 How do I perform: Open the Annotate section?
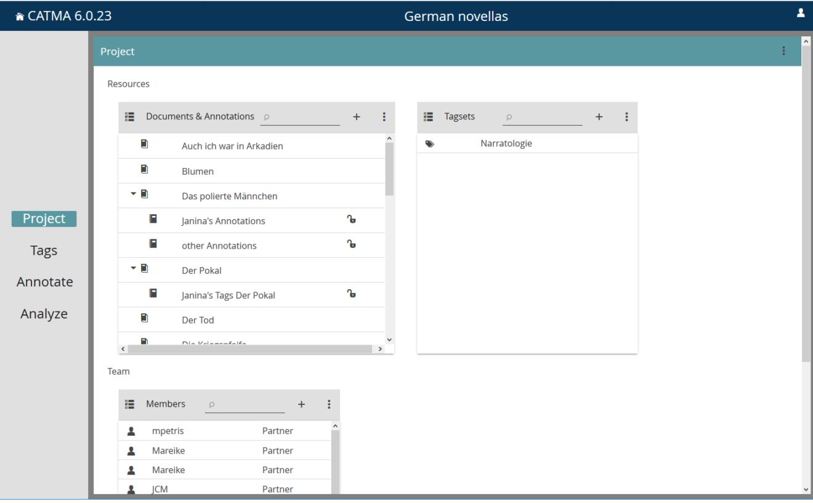coord(44,282)
